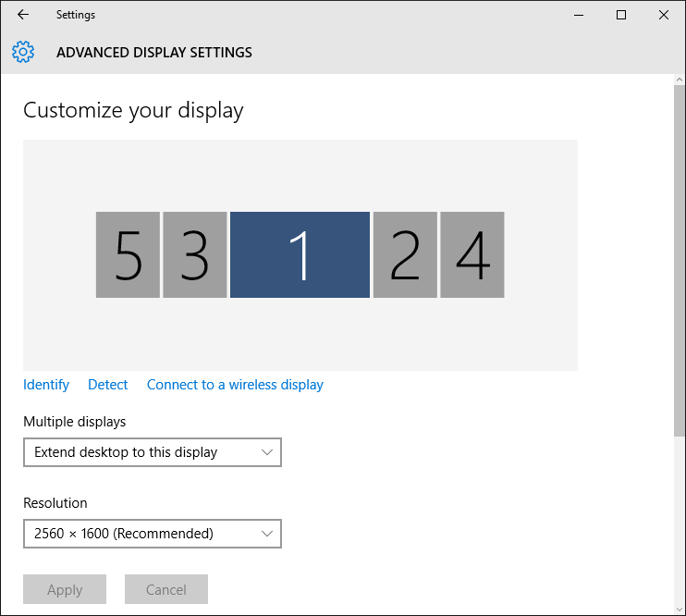The height and width of the screenshot is (616, 686).
Task: Click the scrollbar up arrow
Action: [x=679, y=80]
